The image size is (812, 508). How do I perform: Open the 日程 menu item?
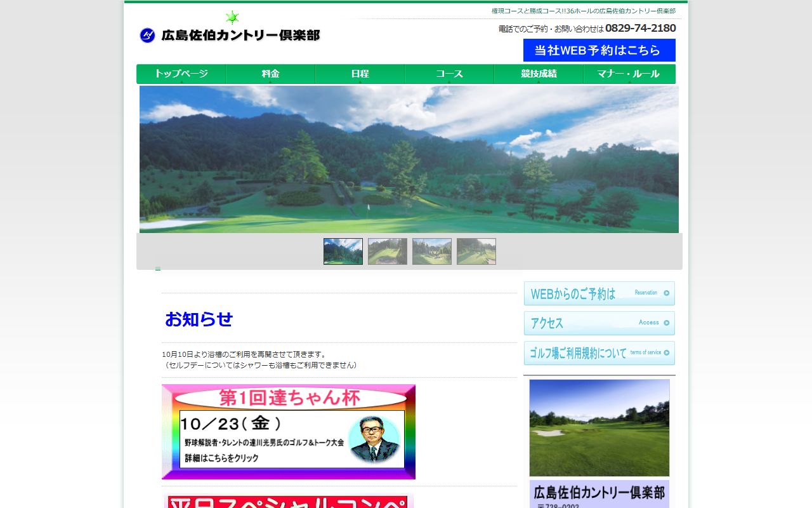tap(360, 74)
